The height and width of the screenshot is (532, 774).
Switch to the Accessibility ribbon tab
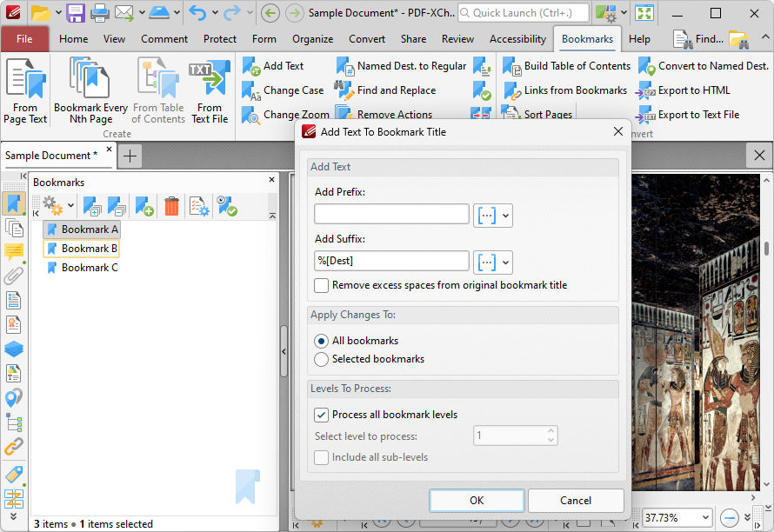(517, 39)
